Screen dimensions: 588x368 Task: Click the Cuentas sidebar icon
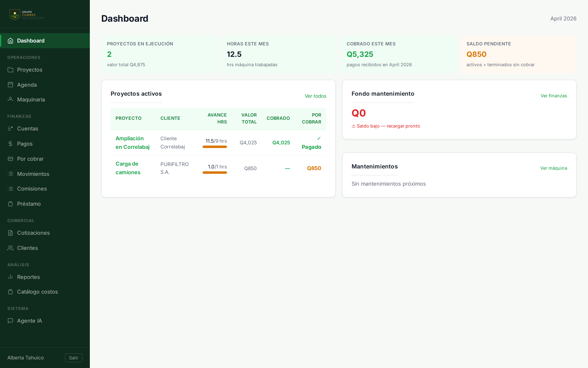coord(10,129)
